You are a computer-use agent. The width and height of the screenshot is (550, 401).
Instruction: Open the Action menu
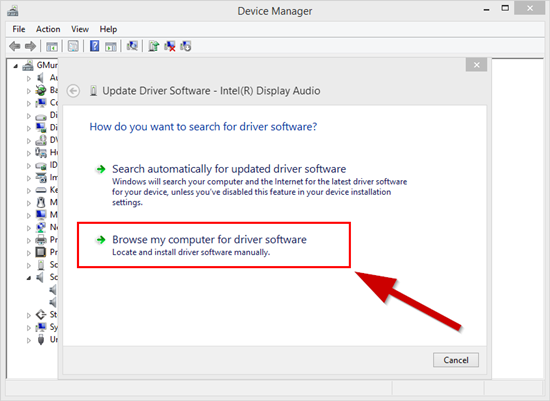pyautogui.click(x=48, y=29)
